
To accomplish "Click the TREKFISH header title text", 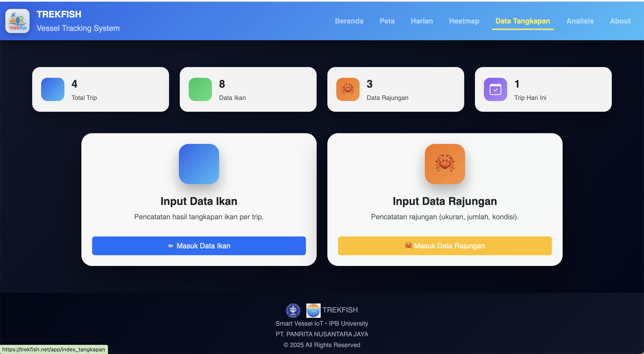I will [x=59, y=14].
